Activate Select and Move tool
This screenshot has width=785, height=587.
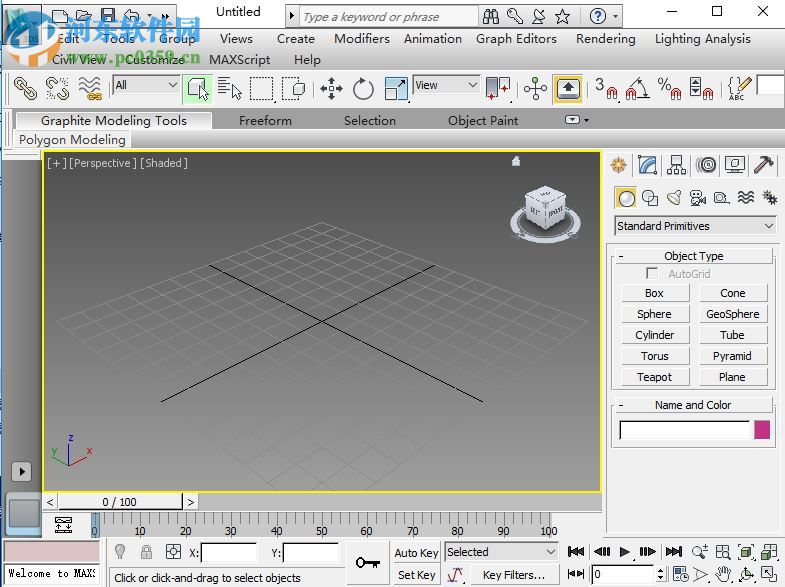[x=331, y=89]
